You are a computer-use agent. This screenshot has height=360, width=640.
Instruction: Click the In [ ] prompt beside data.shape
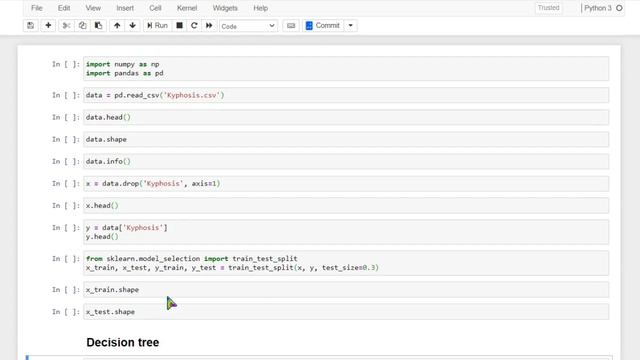[x=66, y=139]
